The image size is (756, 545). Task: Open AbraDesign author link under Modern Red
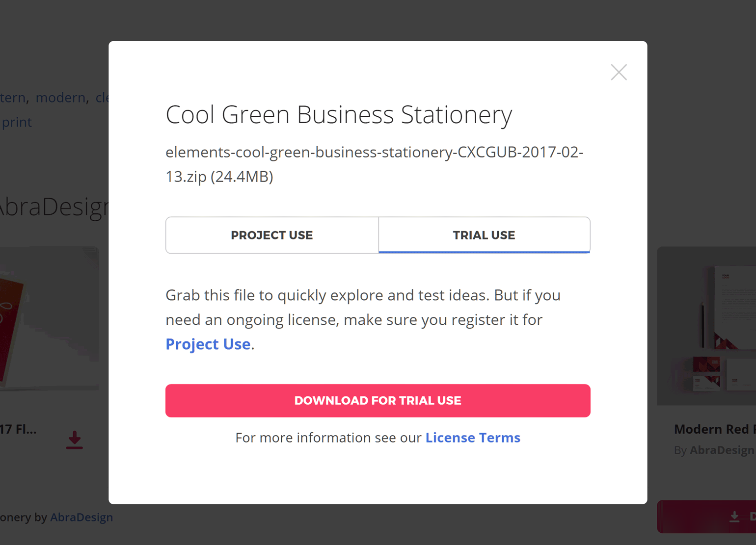tap(722, 450)
